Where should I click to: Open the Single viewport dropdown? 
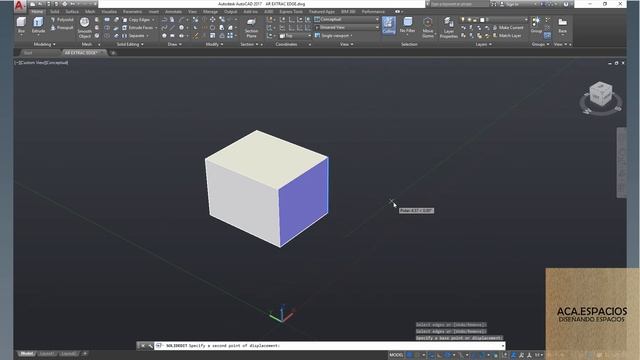pyautogui.click(x=333, y=36)
